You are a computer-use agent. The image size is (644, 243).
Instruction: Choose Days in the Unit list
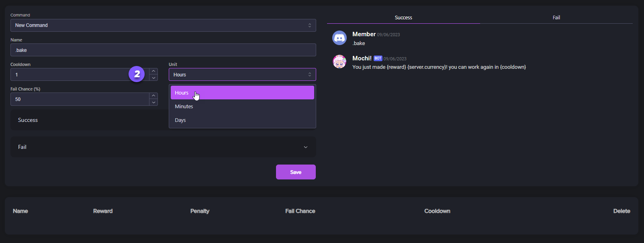242,120
